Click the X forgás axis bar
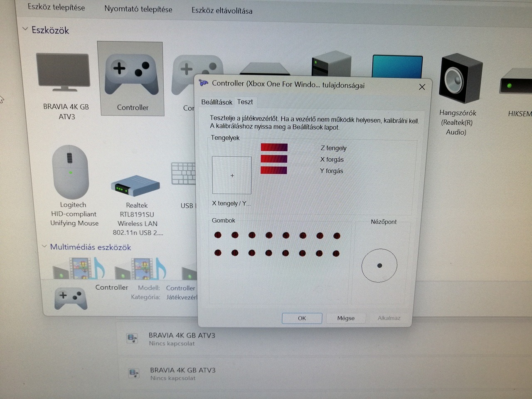Screen dimensions: 532x399 tap(274, 159)
